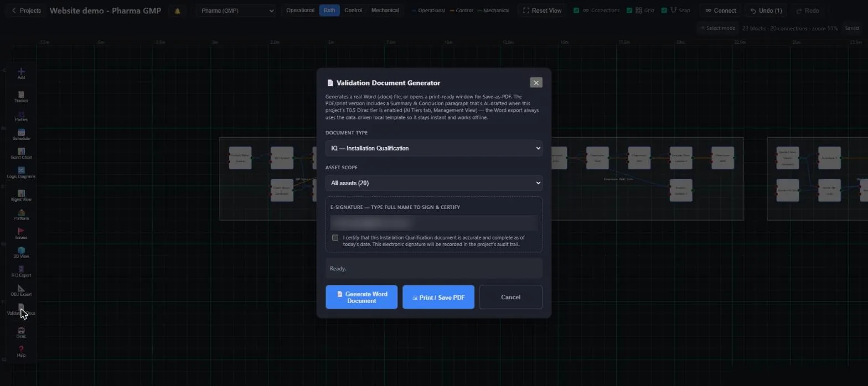Open the Tracker sidebar tool
The height and width of the screenshot is (386, 868).
tap(21, 97)
